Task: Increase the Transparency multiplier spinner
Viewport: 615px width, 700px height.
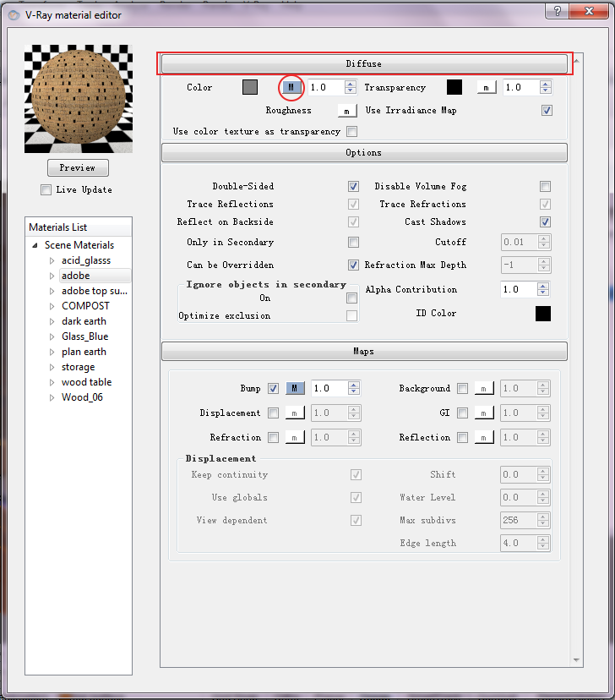Action: (x=546, y=84)
